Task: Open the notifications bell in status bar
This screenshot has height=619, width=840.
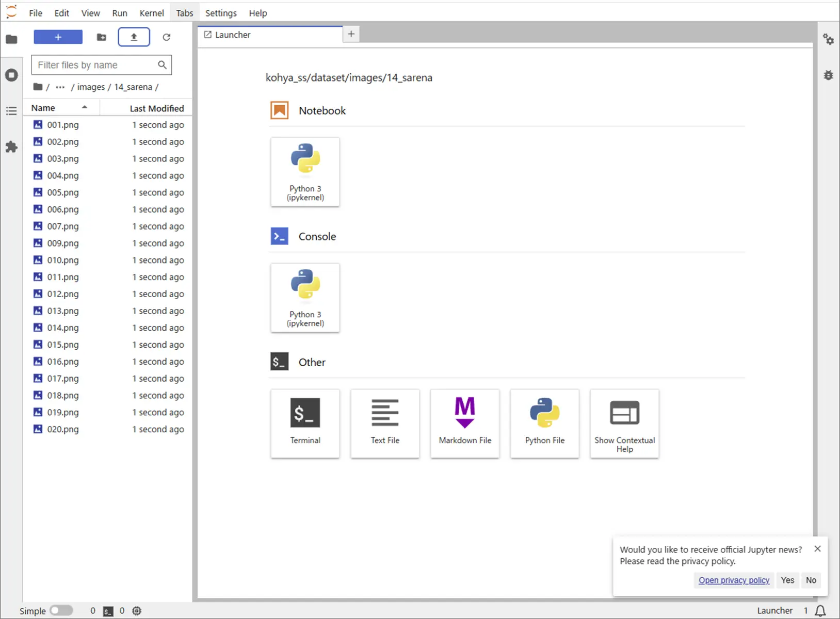Action: (820, 611)
